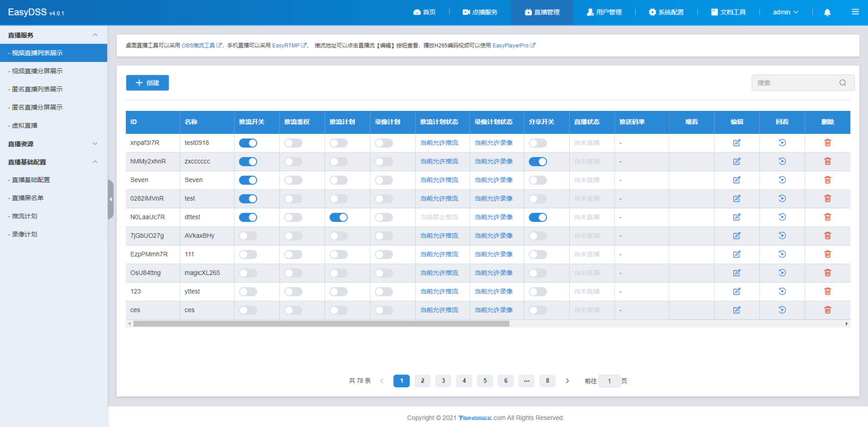This screenshot has height=427, width=868.
Task: Open 录像计划 in the sidebar
Action: (x=54, y=234)
